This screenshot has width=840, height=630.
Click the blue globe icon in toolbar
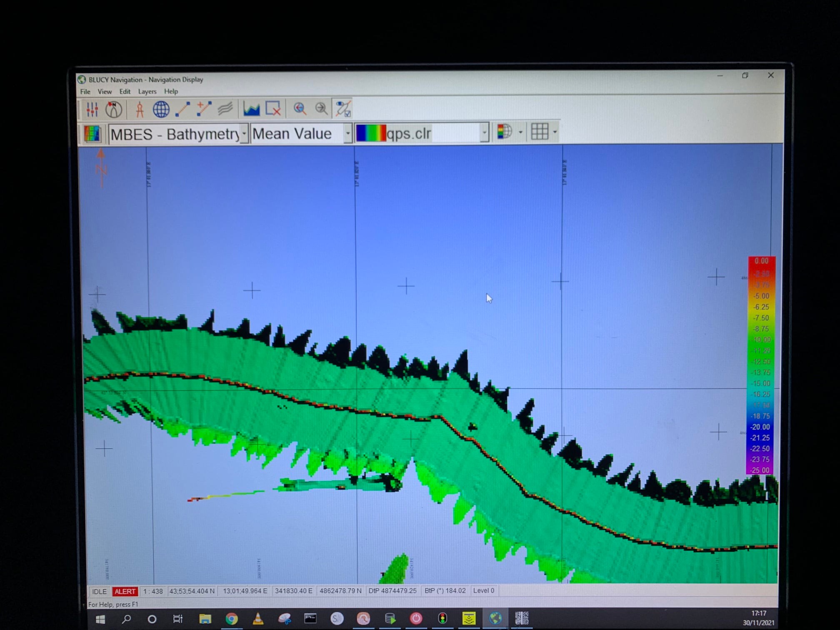[161, 110]
